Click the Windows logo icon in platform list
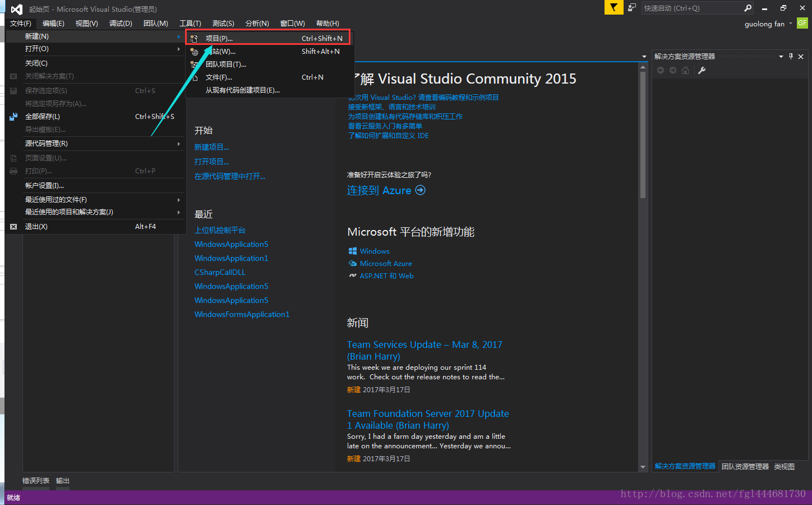Screen dimensions: 812x505 [353, 251]
